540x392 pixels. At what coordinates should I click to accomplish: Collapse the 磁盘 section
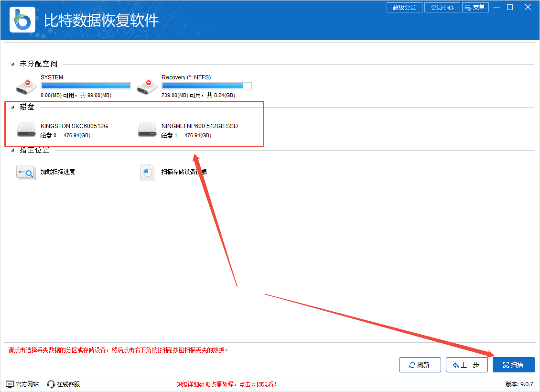click(13, 107)
